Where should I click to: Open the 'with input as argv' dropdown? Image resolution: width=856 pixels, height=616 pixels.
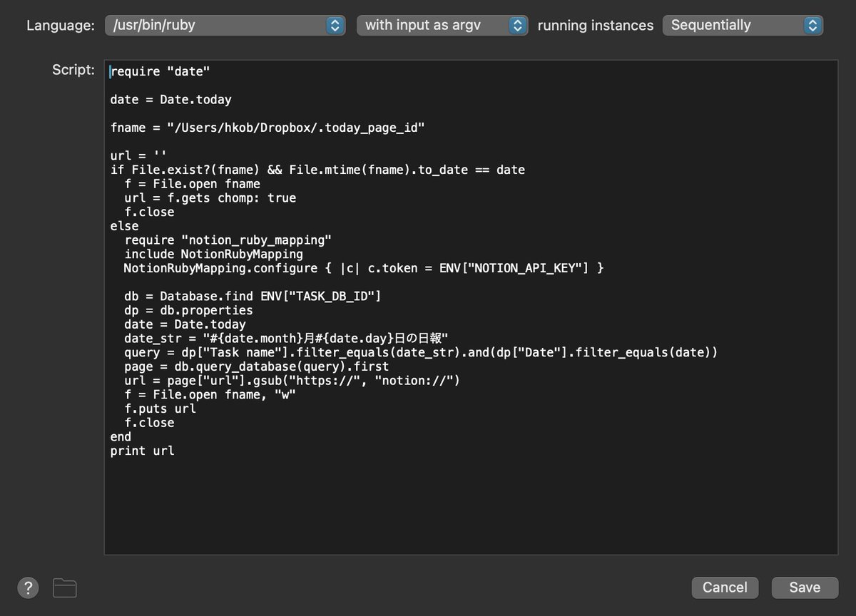click(442, 25)
